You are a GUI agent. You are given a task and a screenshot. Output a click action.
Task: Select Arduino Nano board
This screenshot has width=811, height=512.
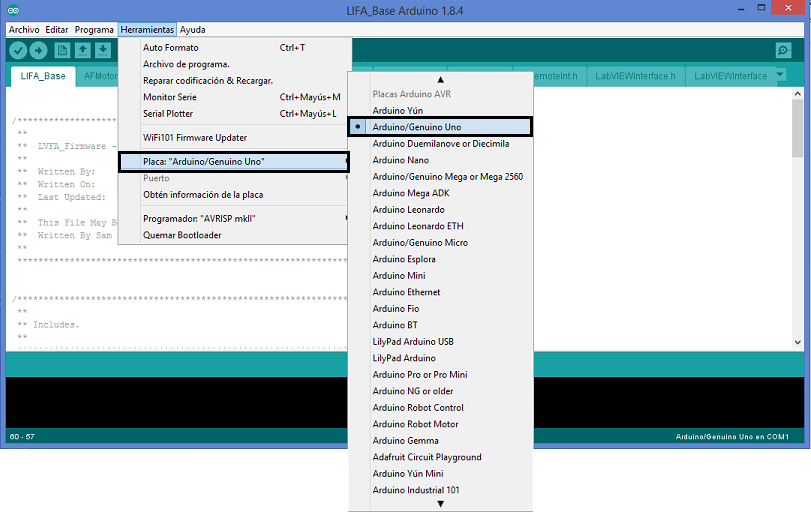click(441, 160)
